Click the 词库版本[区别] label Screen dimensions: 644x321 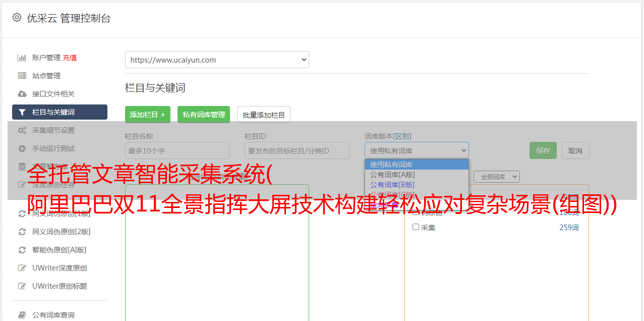(x=388, y=136)
